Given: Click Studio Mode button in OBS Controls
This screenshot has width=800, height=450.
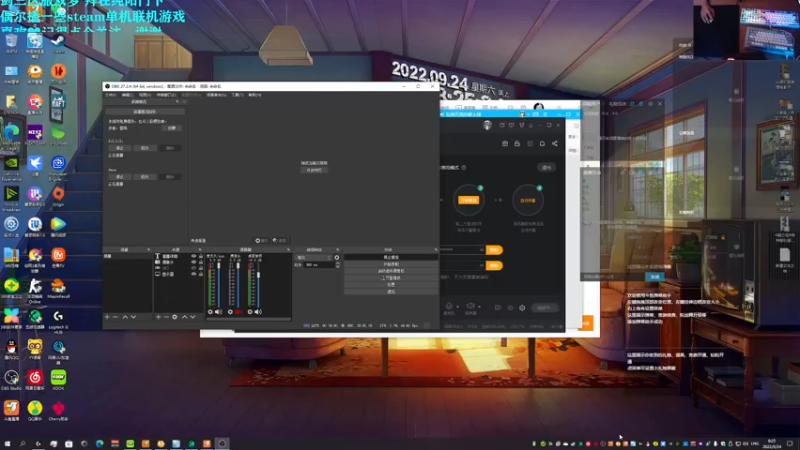Looking at the screenshot, I should click(391, 278).
